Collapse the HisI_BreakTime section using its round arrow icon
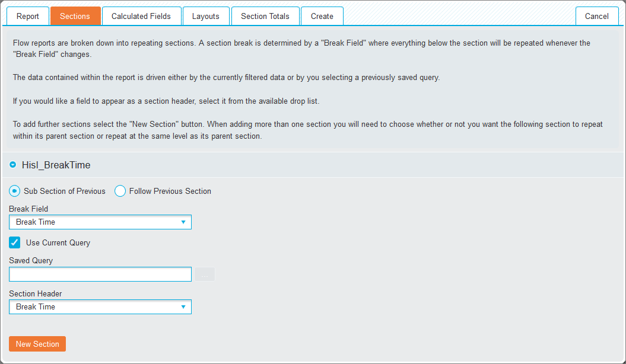626x364 pixels. coord(13,165)
